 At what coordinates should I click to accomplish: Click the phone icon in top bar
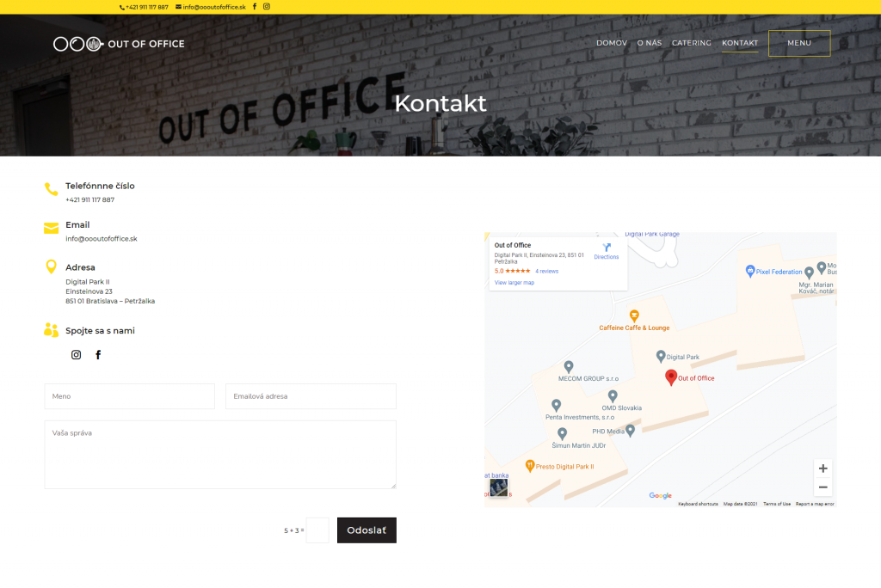point(122,7)
